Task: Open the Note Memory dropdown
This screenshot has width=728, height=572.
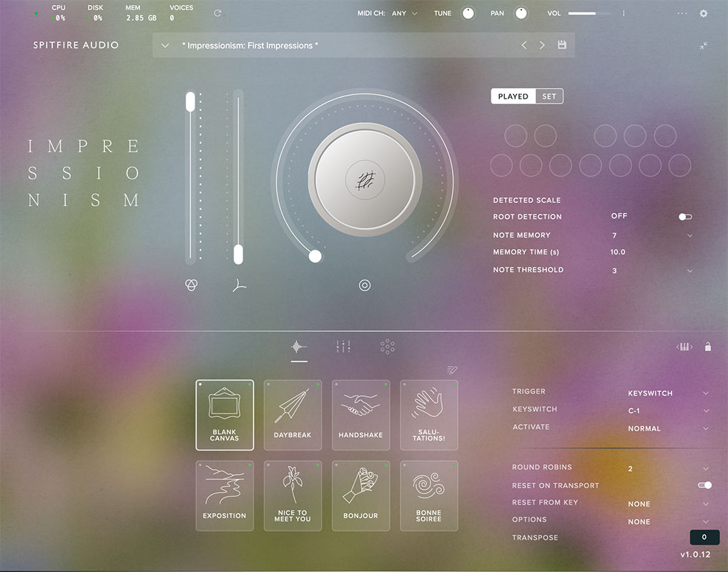Action: click(689, 235)
